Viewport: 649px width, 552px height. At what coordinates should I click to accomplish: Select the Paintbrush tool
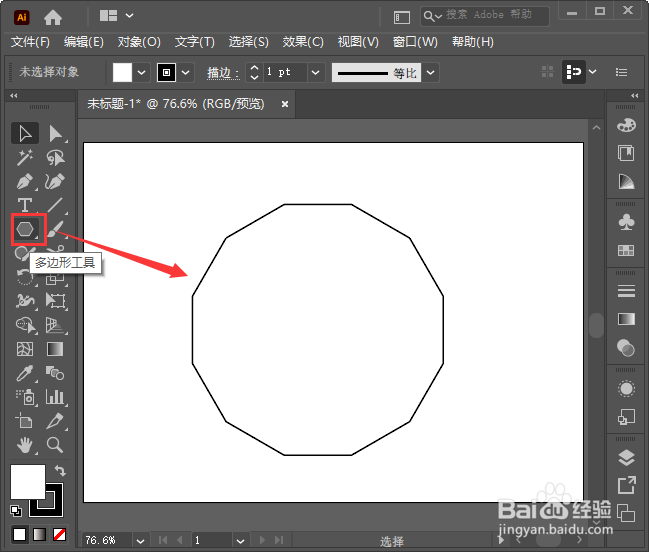[55, 229]
